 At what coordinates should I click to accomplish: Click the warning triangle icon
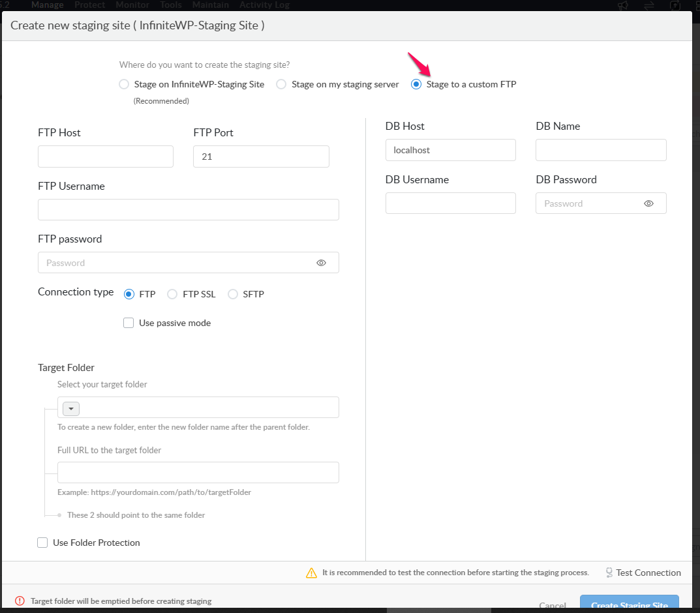pos(311,573)
